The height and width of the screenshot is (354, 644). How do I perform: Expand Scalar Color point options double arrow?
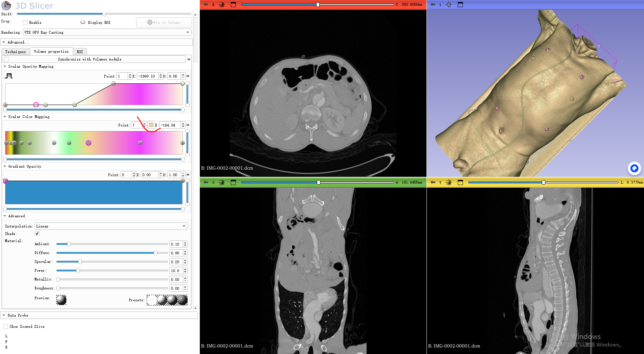click(188, 125)
